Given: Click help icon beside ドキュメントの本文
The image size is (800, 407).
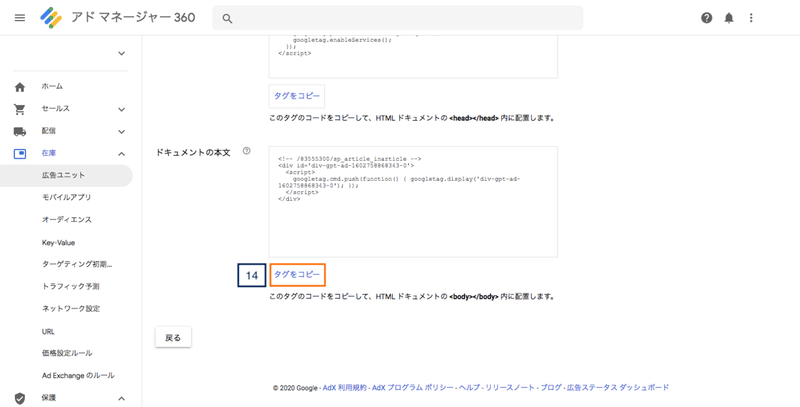Looking at the screenshot, I should click(246, 151).
